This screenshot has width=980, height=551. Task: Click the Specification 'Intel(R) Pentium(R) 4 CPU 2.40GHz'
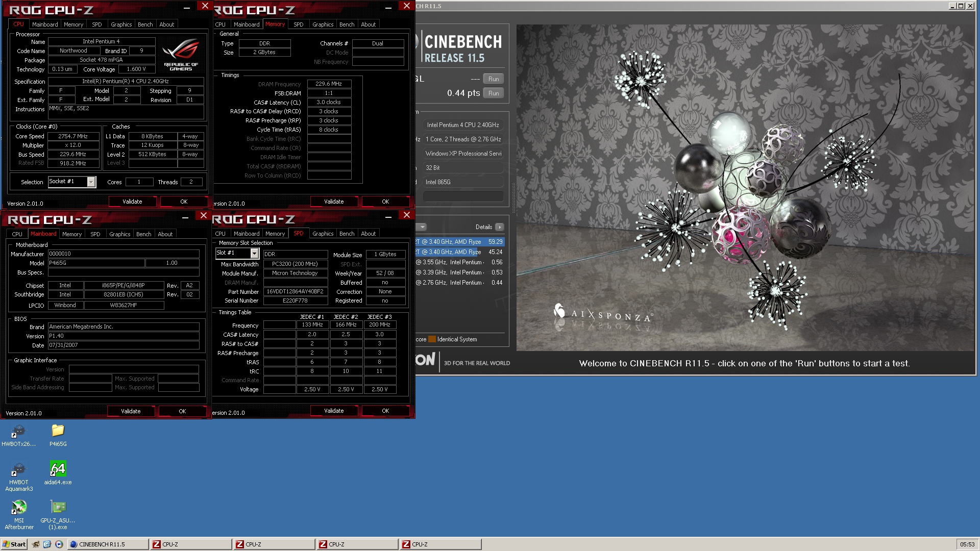tap(126, 81)
